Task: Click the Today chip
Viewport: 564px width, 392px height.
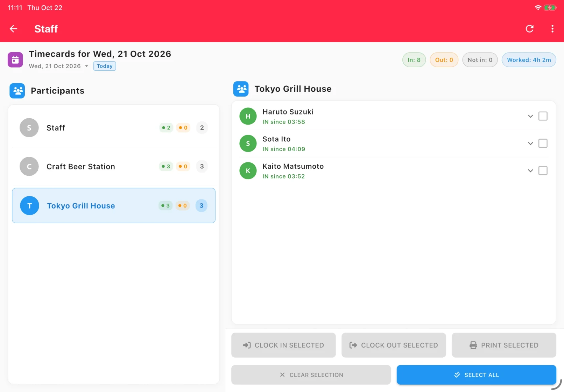Action: coord(105,66)
